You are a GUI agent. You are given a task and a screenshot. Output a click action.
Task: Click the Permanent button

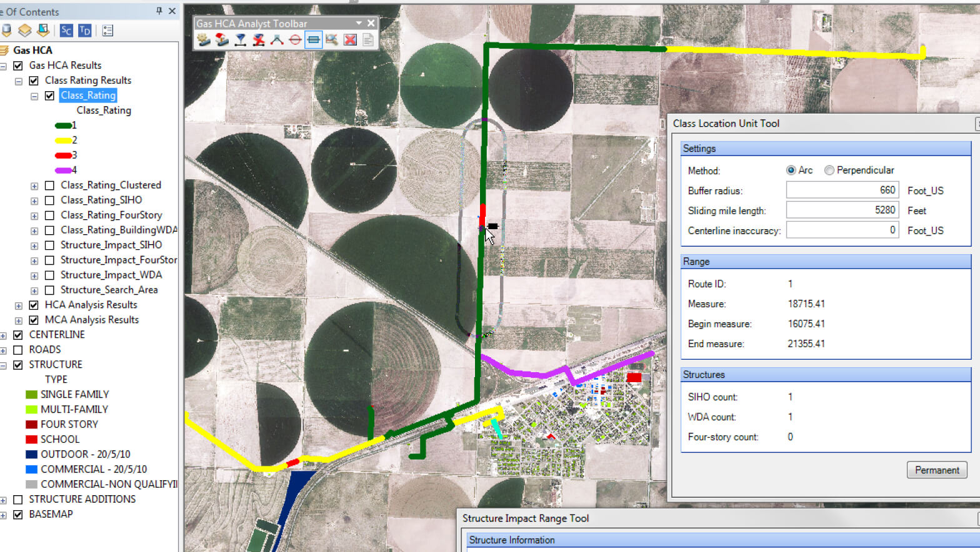tap(936, 470)
